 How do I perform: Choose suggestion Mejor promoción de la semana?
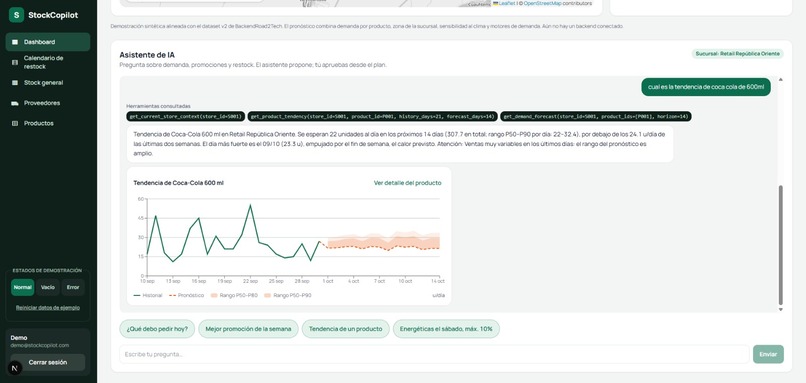tap(248, 329)
